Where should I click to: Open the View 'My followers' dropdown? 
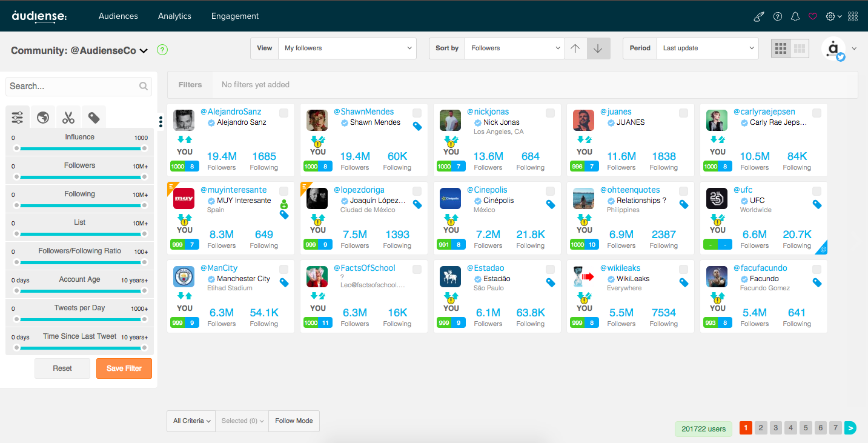pos(346,48)
